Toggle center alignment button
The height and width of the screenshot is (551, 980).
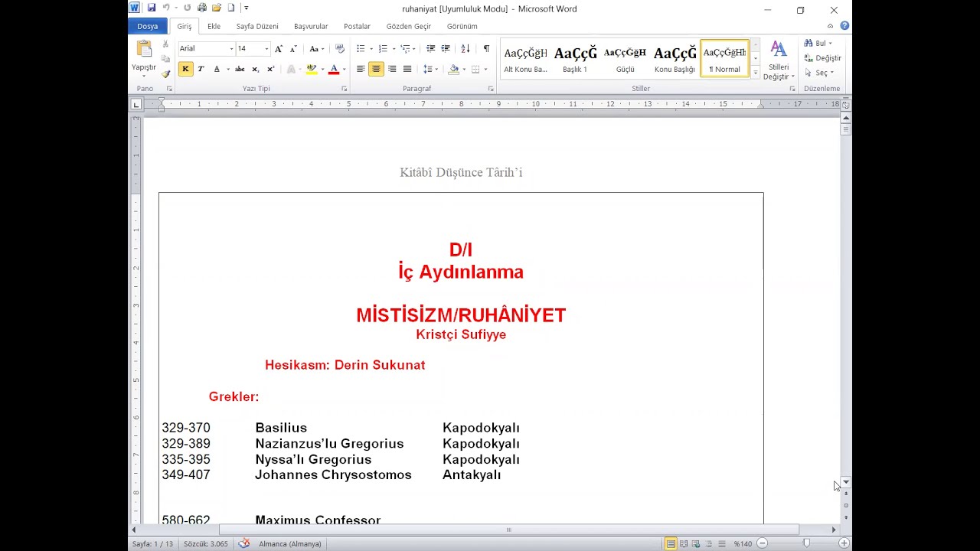point(376,69)
